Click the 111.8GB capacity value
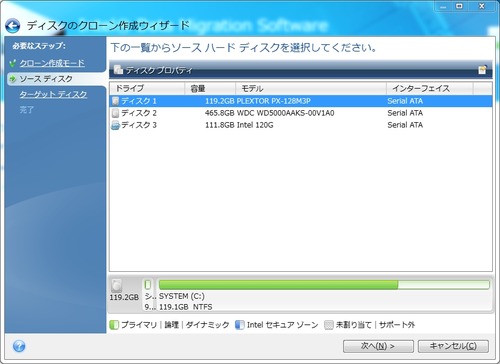The height and width of the screenshot is (364, 500). point(220,125)
